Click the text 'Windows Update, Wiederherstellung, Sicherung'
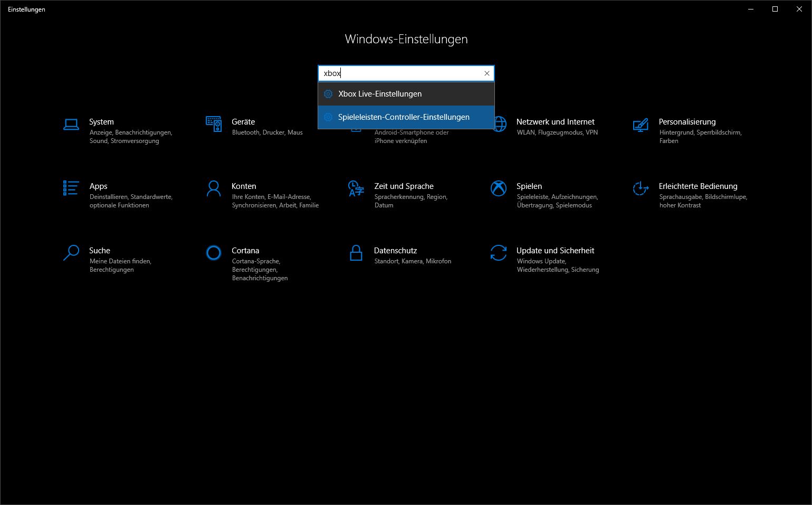Viewport: 812px width, 505px height. click(558, 265)
